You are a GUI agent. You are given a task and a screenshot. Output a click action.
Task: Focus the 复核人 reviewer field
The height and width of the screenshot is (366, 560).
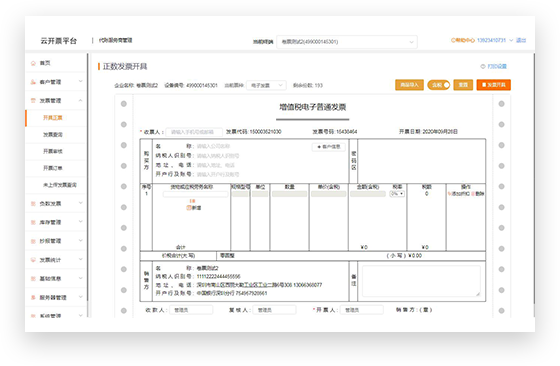[274, 310]
